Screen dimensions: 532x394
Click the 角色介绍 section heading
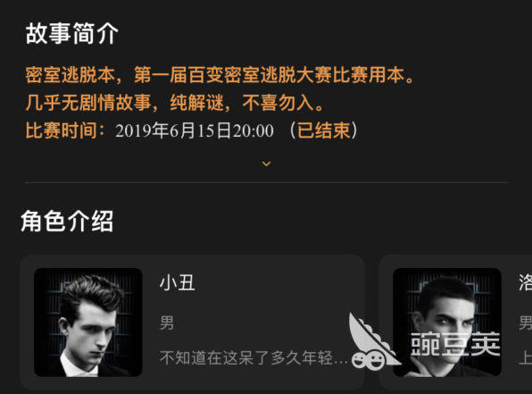[67, 221]
